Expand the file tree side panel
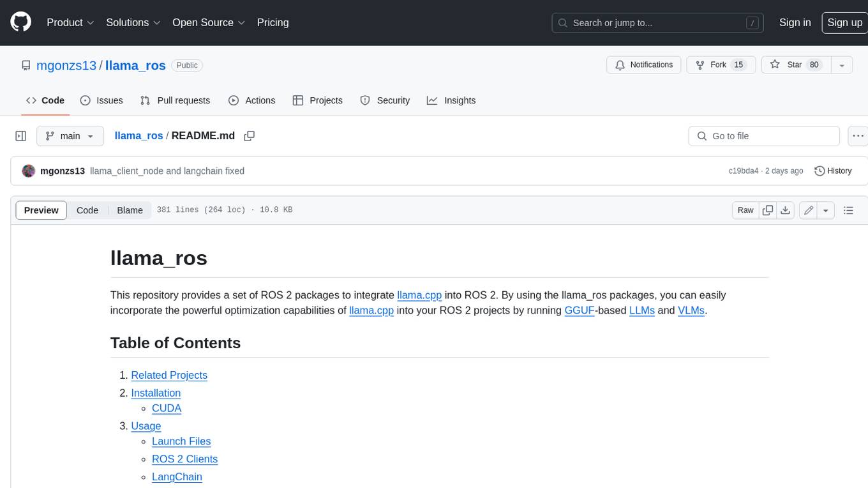Screen dimensions: 868x488 (x=21, y=136)
